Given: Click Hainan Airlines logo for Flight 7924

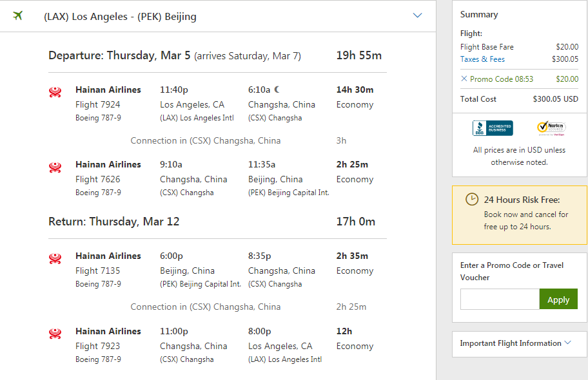Looking at the screenshot, I should click(55, 92).
